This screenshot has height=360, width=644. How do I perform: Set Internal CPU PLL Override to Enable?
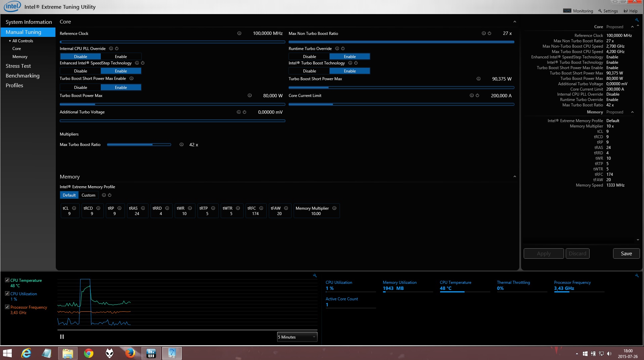coord(121,56)
